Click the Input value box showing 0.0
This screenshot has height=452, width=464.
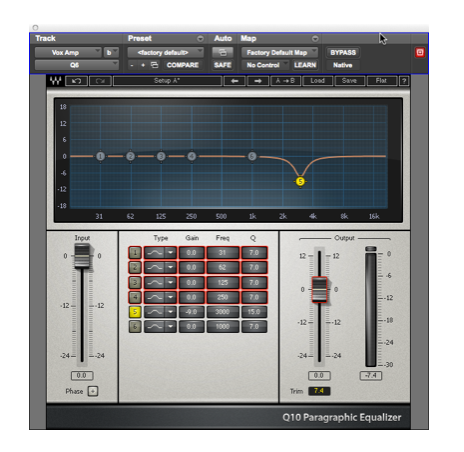[x=82, y=376]
